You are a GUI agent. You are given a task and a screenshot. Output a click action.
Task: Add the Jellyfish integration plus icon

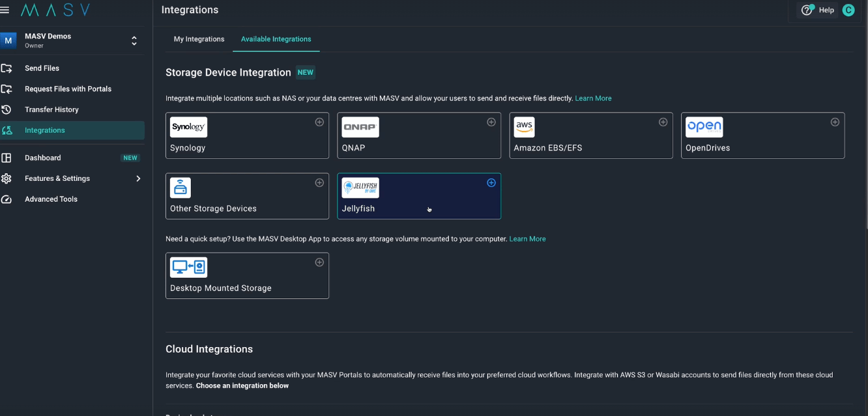coord(491,183)
